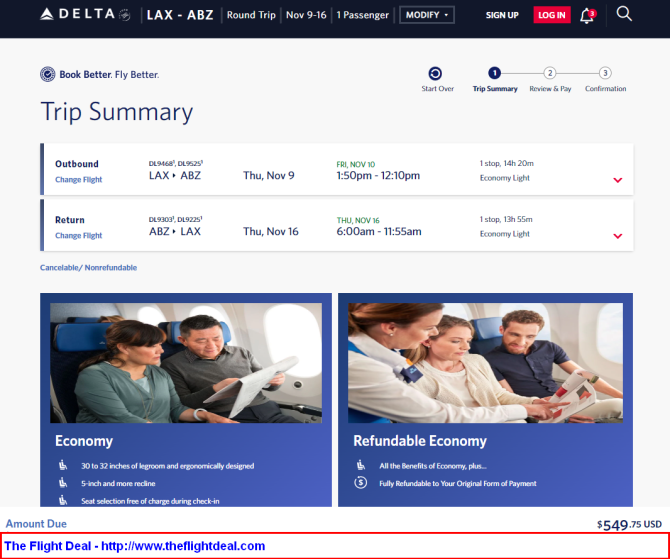
Task: Click Fully Refundable to Your Original Form text
Action: coord(458,483)
